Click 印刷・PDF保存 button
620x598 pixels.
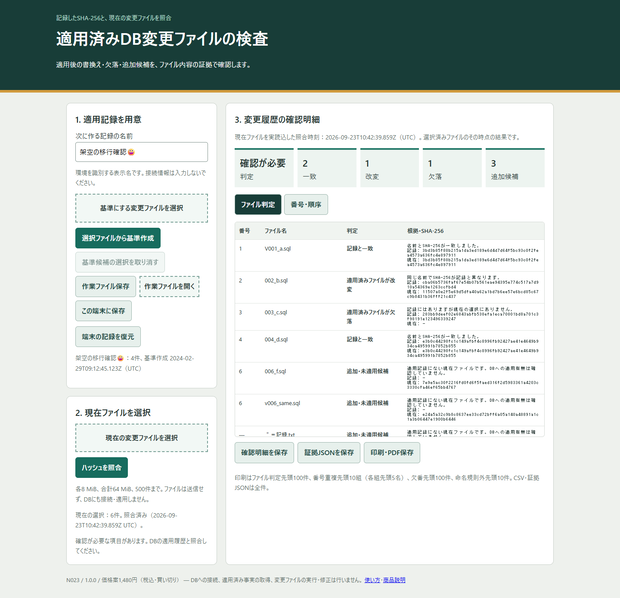(392, 452)
